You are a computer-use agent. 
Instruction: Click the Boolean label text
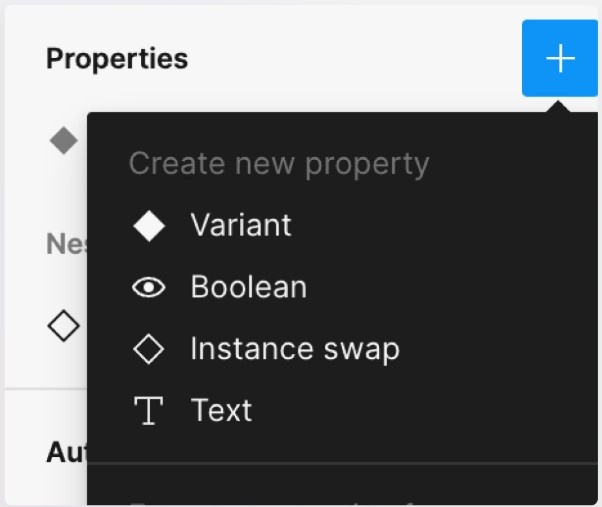pyautogui.click(x=248, y=288)
